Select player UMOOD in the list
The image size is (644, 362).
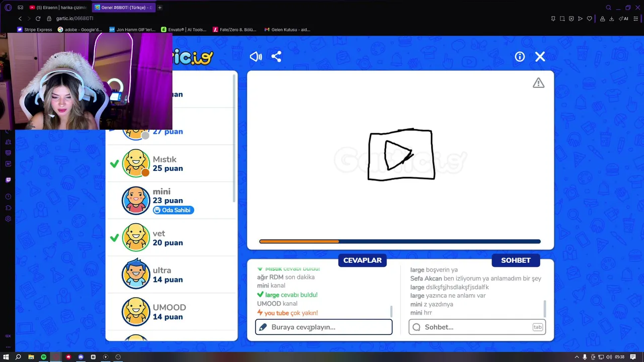(x=171, y=312)
